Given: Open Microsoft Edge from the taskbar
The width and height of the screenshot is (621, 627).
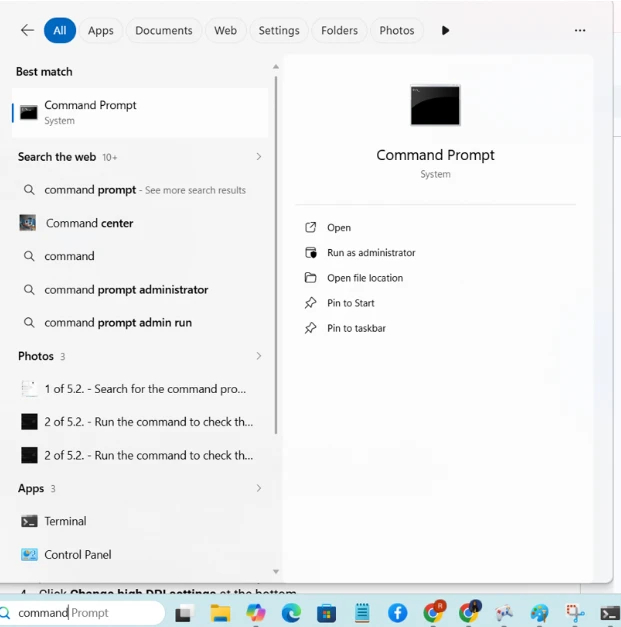Looking at the screenshot, I should pyautogui.click(x=291, y=613).
